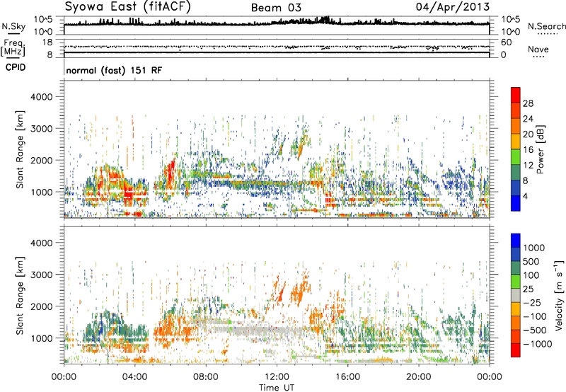Click the 'Time UT' axis label

(x=277, y=388)
